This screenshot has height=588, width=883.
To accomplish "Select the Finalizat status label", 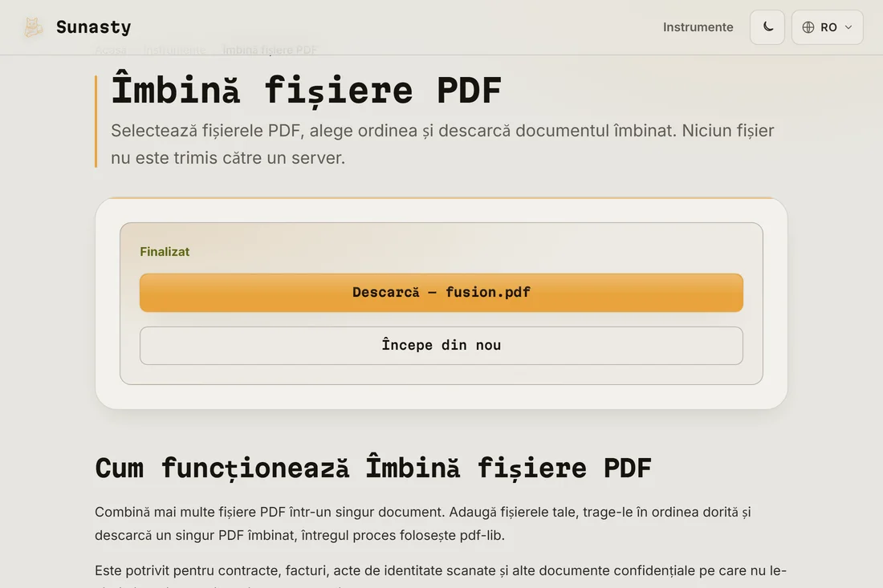I will (165, 252).
